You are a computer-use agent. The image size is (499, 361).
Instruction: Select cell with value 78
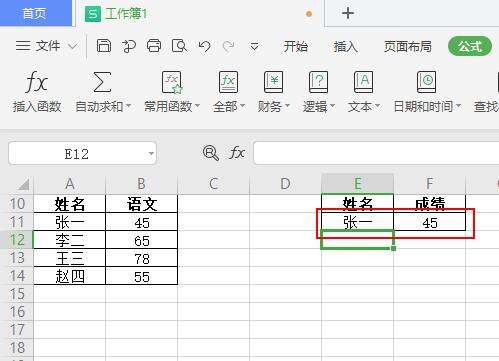[141, 258]
